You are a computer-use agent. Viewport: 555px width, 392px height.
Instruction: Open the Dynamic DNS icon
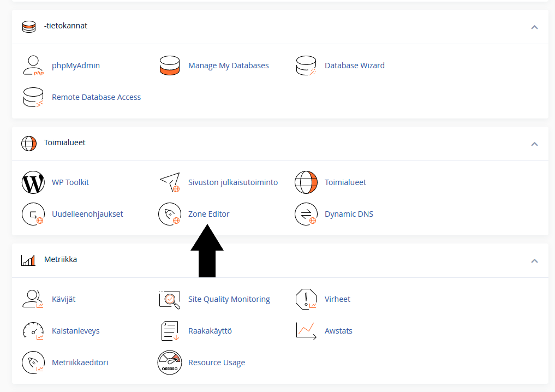[306, 214]
